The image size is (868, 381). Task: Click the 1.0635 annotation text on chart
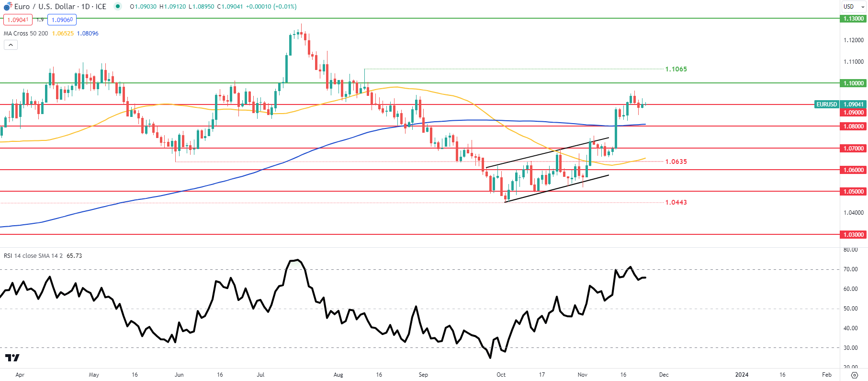[676, 162]
